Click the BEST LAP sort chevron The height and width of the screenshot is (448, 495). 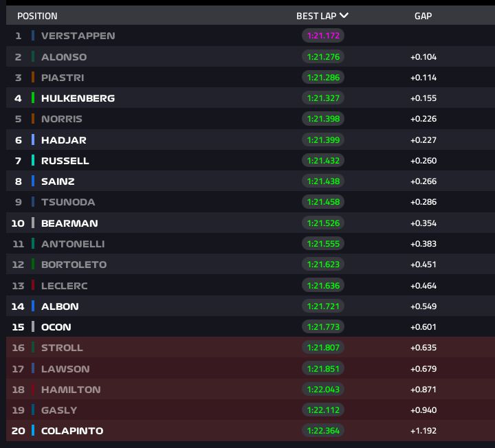tap(344, 15)
